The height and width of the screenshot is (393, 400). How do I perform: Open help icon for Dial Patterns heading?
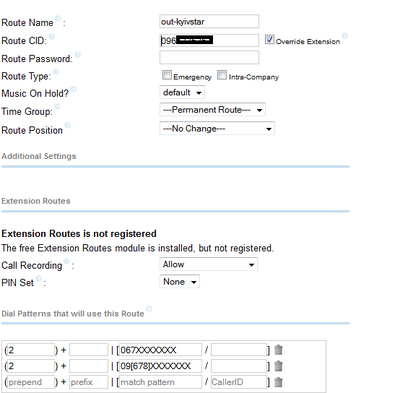(x=149, y=309)
